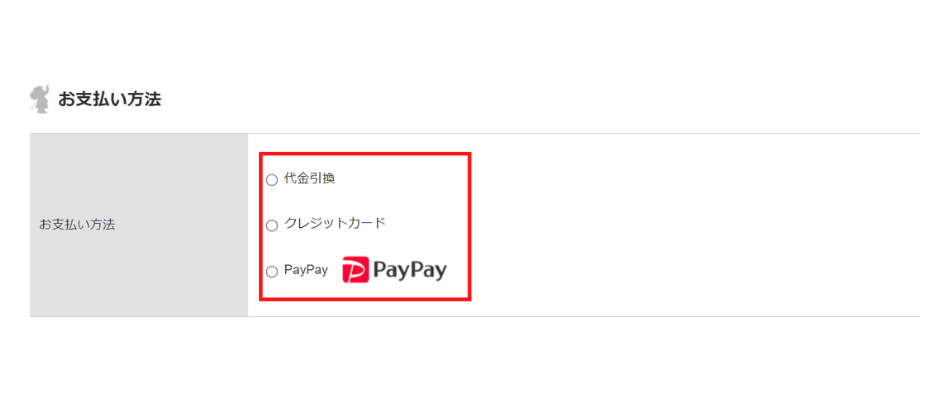Click the top edge of red highlight frame

(x=365, y=154)
